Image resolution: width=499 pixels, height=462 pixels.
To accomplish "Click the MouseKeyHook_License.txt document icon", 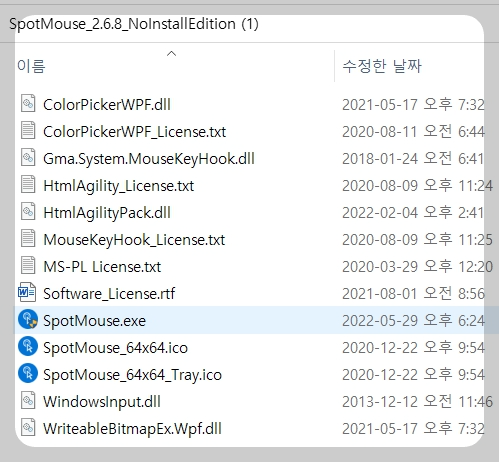I will pos(28,238).
